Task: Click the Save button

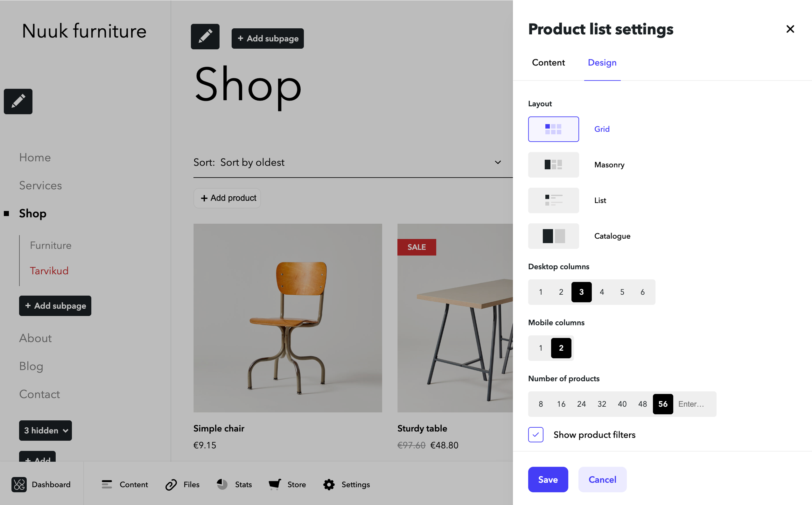Action: click(548, 479)
